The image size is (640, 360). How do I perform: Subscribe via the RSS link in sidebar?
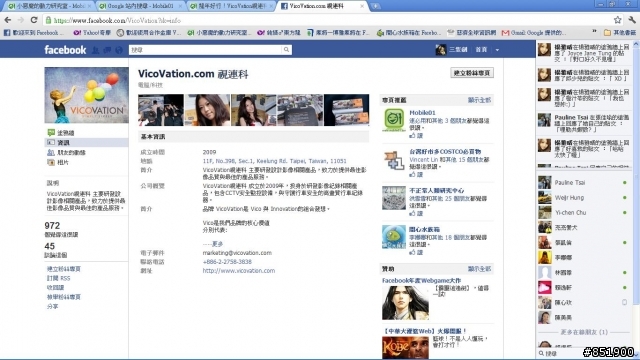(x=58, y=278)
